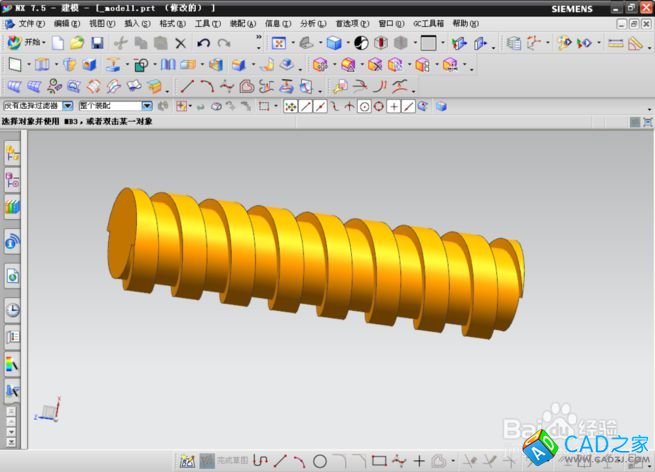Image resolution: width=655 pixels, height=472 pixels.
Task: Open the 文件 (File) menu
Action: tap(33, 22)
